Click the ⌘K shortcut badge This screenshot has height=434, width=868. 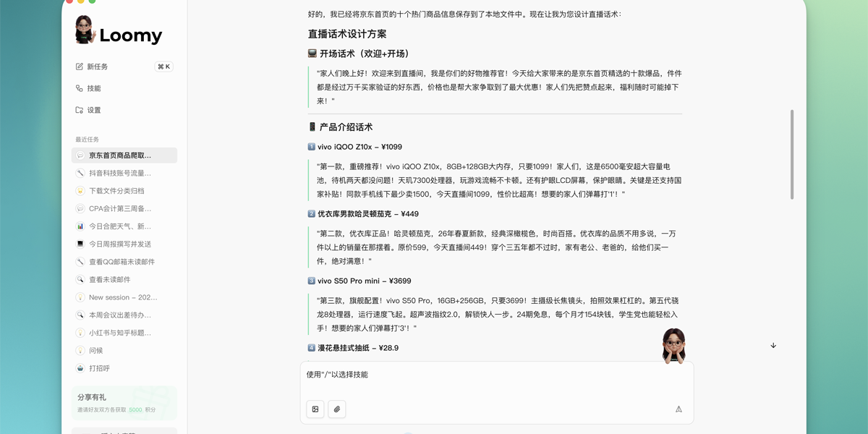(163, 67)
